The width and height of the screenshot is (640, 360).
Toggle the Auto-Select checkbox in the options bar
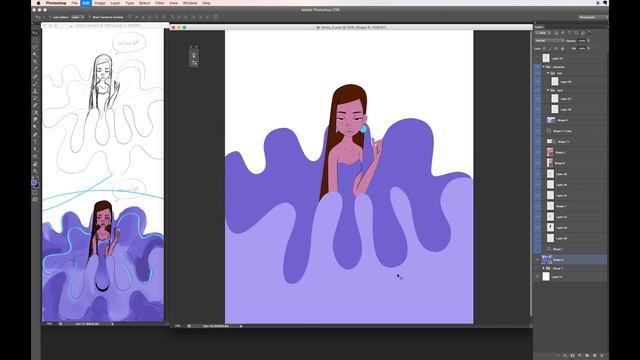51,17
